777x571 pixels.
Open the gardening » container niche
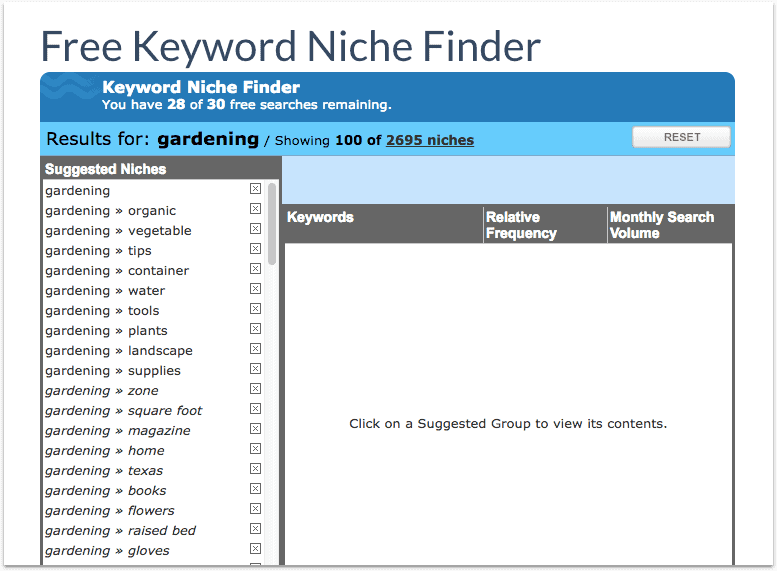(117, 271)
